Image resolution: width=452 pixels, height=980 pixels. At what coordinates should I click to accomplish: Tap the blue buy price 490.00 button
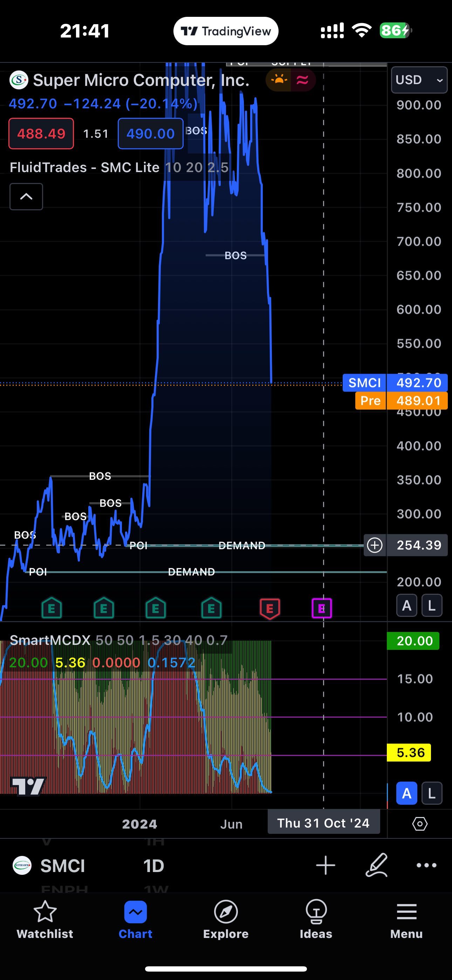click(150, 134)
